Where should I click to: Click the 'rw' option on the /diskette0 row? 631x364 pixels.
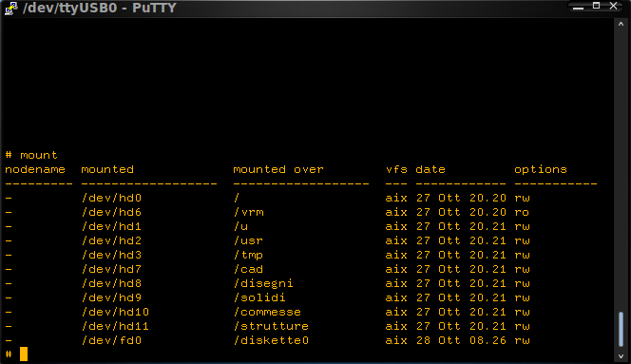coord(522,340)
